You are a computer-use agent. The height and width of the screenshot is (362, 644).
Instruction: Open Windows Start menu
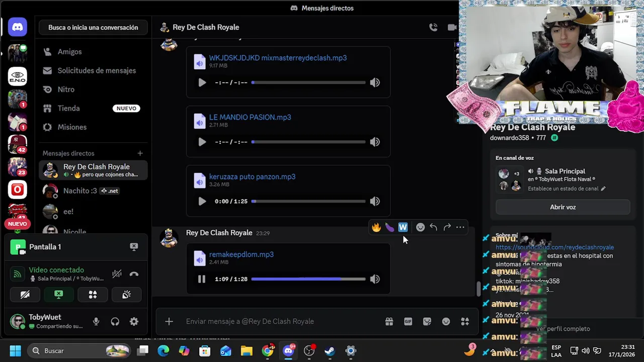click(x=16, y=350)
